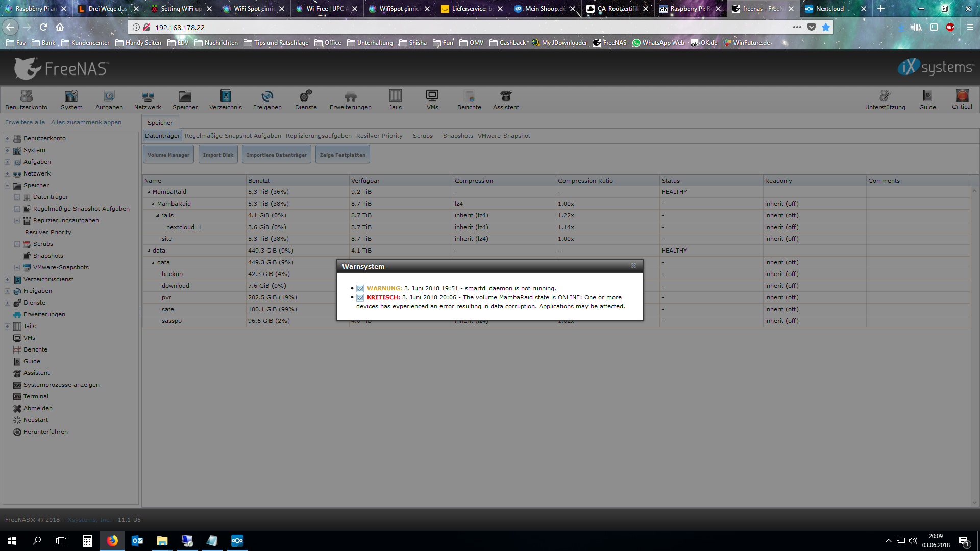
Task: Select nextcloud_1 dataset row
Action: point(556,227)
